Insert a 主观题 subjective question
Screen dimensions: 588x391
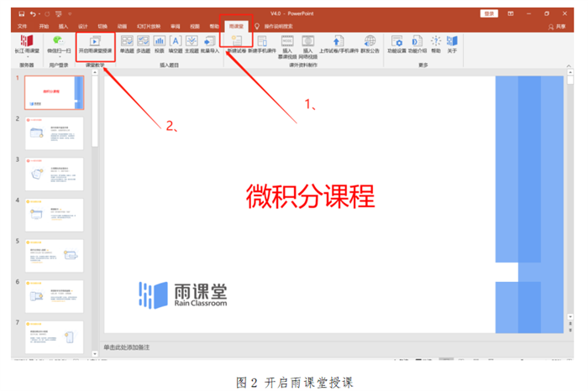192,44
